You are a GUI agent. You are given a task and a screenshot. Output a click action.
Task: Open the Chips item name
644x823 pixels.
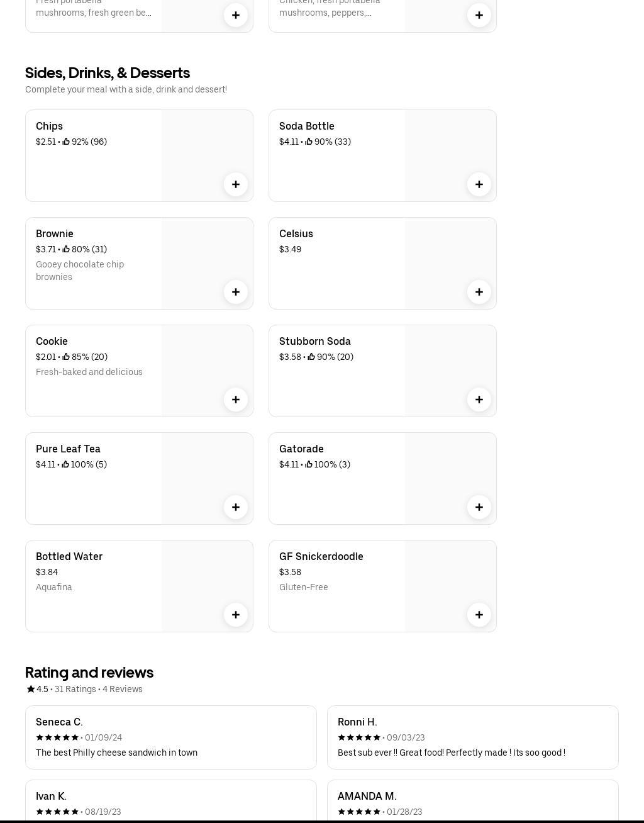pyautogui.click(x=49, y=126)
